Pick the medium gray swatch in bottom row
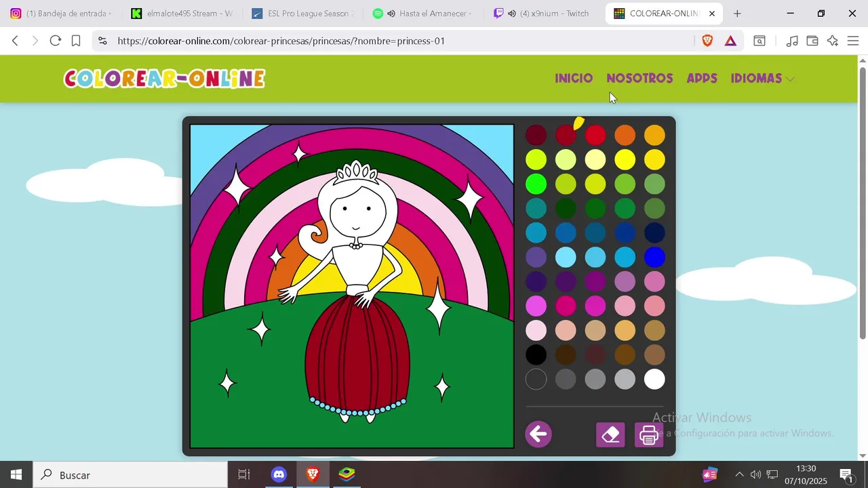868x488 pixels. (x=595, y=379)
